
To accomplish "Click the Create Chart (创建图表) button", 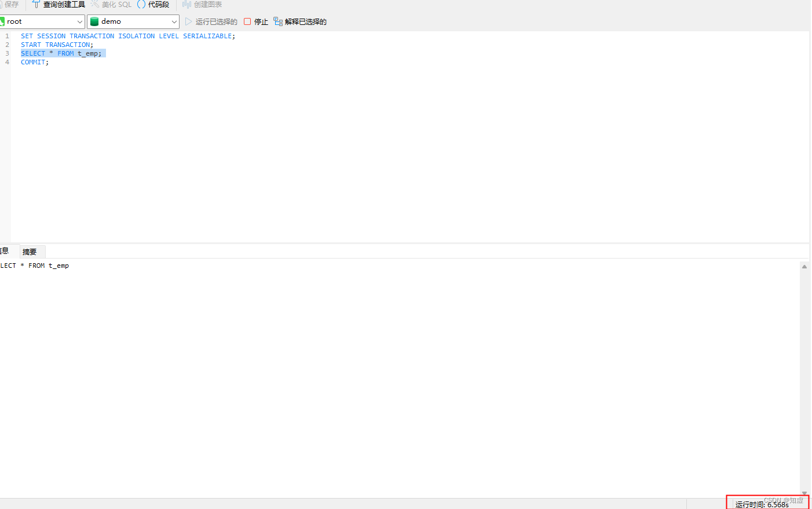I will [x=202, y=5].
